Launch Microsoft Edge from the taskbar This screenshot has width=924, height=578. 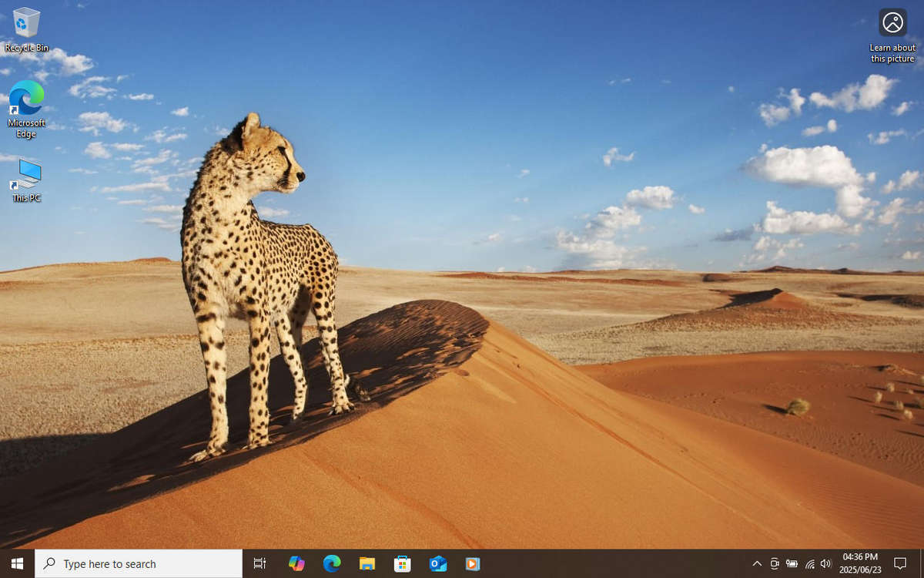332,563
